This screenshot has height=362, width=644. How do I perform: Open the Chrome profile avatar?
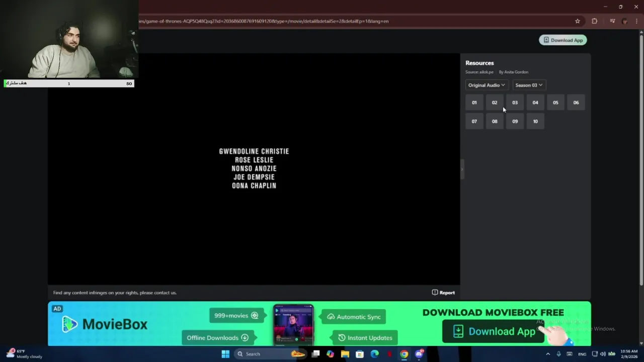click(x=625, y=21)
